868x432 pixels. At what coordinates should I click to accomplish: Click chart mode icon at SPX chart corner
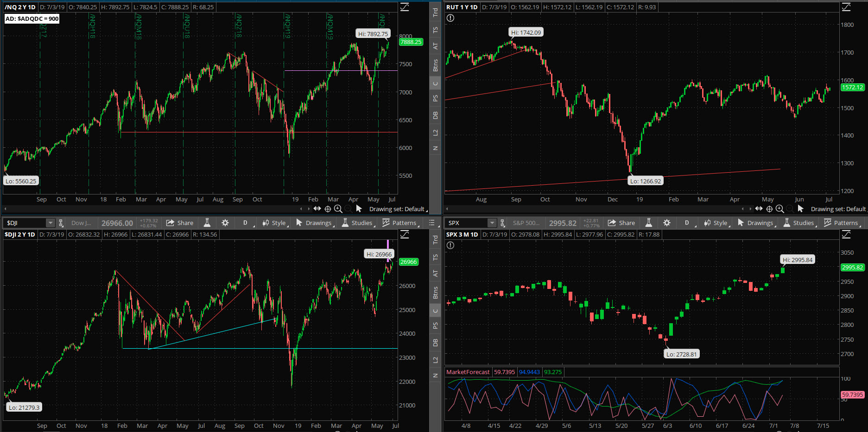click(846, 234)
